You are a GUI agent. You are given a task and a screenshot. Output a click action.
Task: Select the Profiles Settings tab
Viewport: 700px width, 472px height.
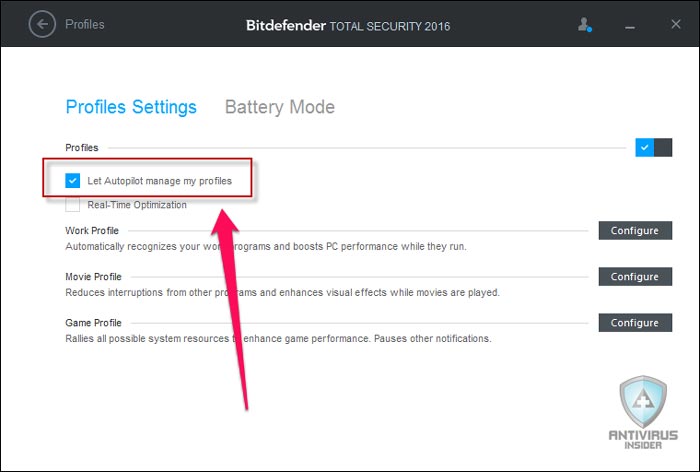131,107
